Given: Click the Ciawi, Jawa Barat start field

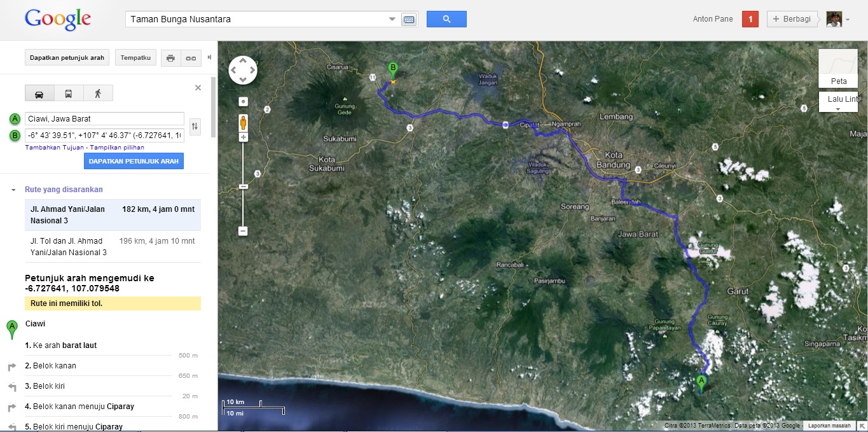Looking at the screenshot, I should tap(104, 119).
